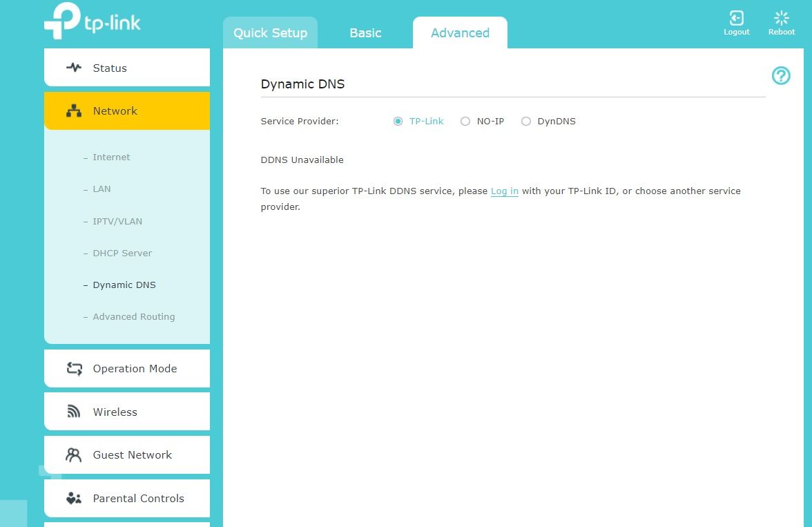Open DHCP Server settings
This screenshot has height=527, width=812.
click(x=122, y=253)
